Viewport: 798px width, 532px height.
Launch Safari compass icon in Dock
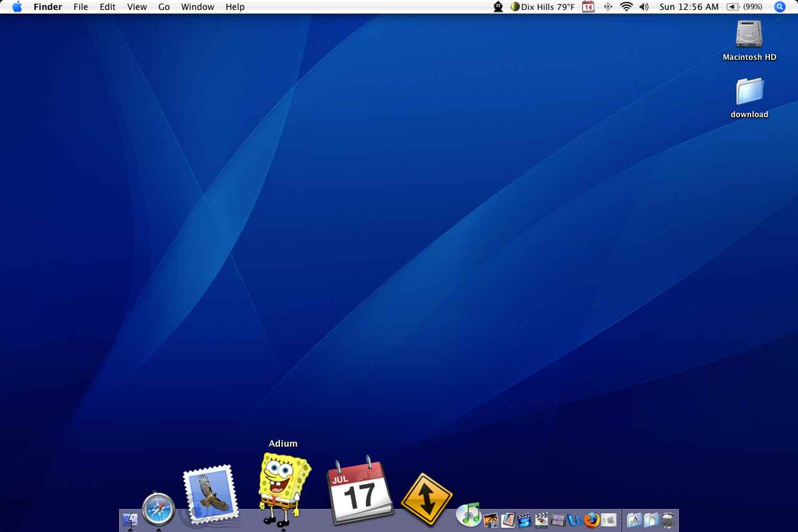(x=158, y=510)
